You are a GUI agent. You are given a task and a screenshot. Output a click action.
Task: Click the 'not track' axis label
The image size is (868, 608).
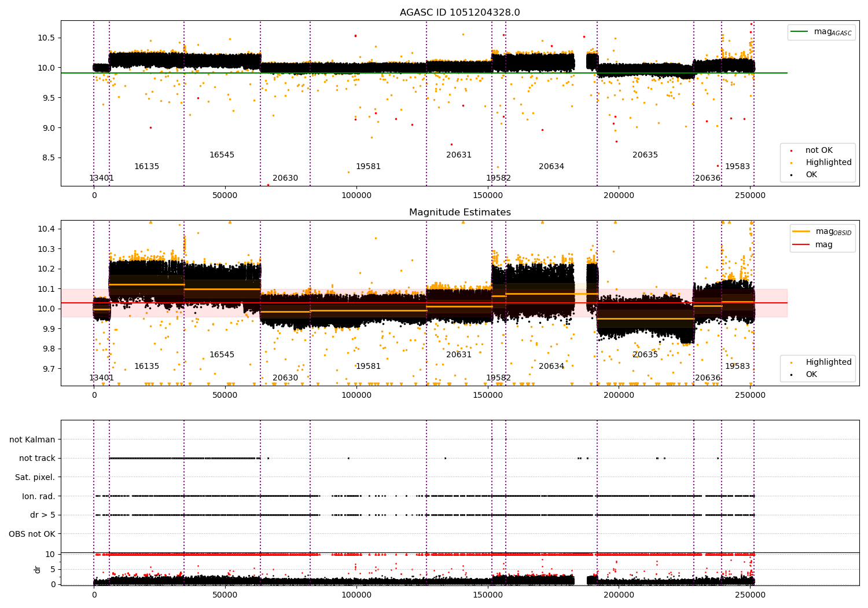coord(37,459)
